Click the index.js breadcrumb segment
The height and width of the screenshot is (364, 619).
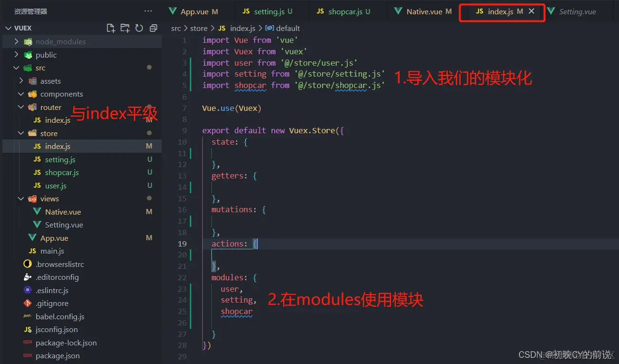pos(243,28)
